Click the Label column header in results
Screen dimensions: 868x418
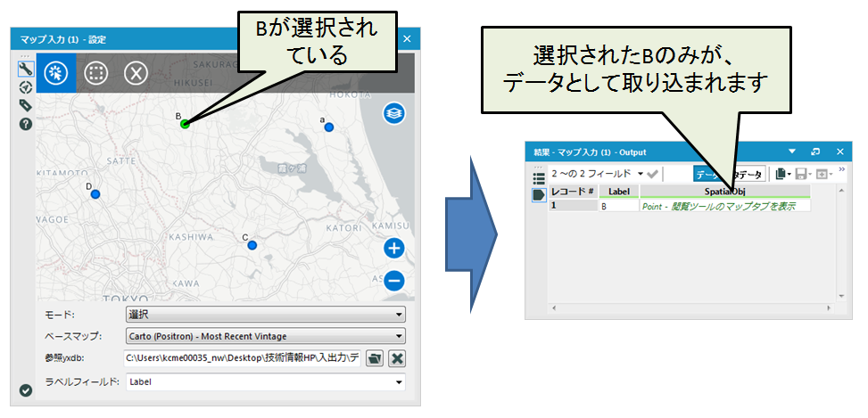[618, 191]
